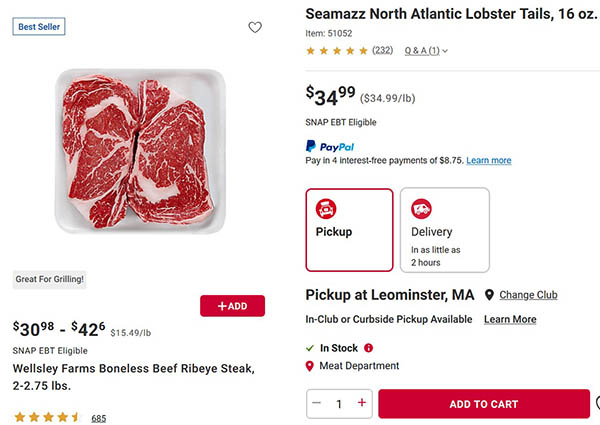Image resolution: width=600 pixels, height=425 pixels.
Task: Open the curbside pickup Learn More link
Action: pyautogui.click(x=510, y=319)
